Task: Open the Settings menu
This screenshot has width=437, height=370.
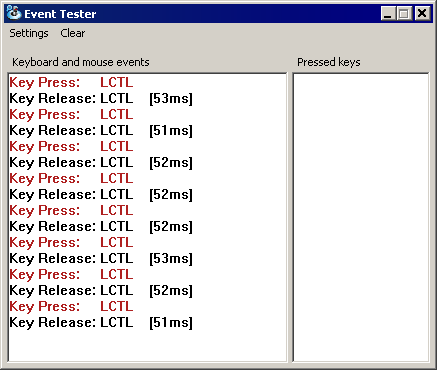Action: click(x=29, y=33)
